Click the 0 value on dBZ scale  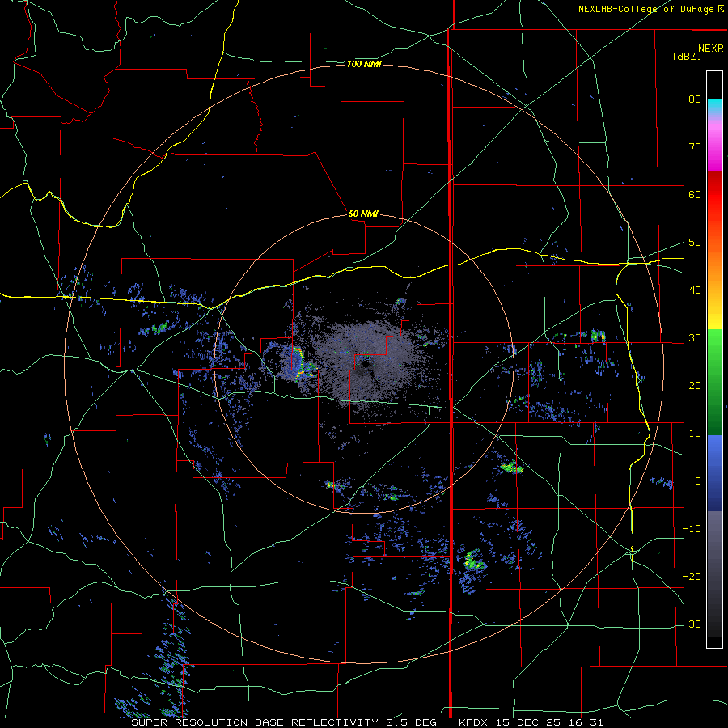(698, 481)
